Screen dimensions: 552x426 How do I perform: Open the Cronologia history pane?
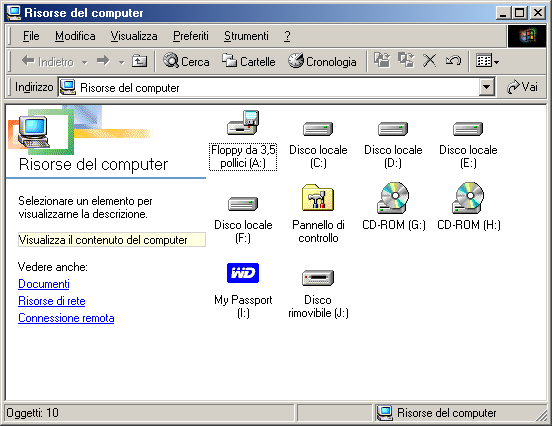pos(322,62)
